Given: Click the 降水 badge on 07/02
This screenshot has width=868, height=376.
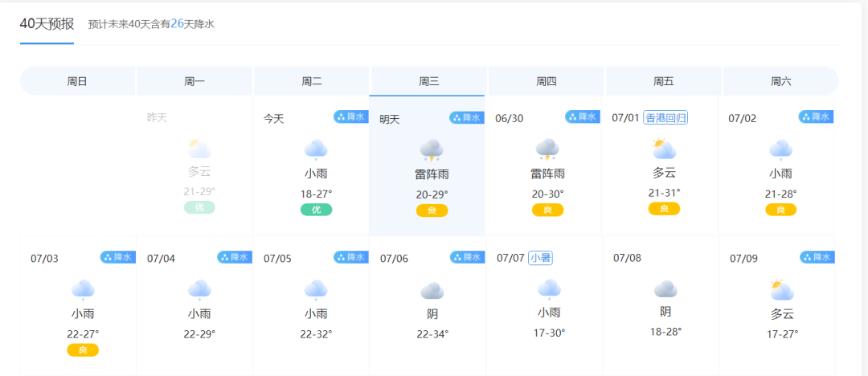Looking at the screenshot, I should coord(816,117).
